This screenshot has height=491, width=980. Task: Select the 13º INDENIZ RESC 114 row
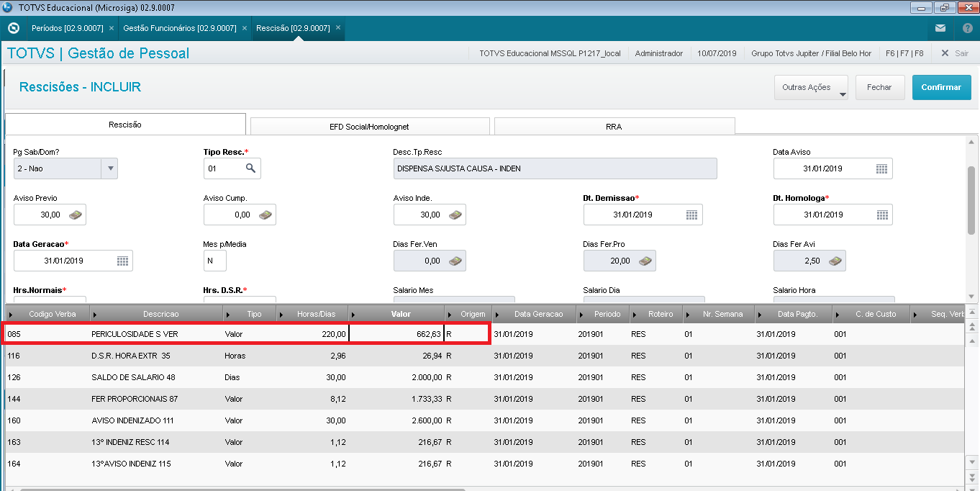pyautogui.click(x=485, y=442)
